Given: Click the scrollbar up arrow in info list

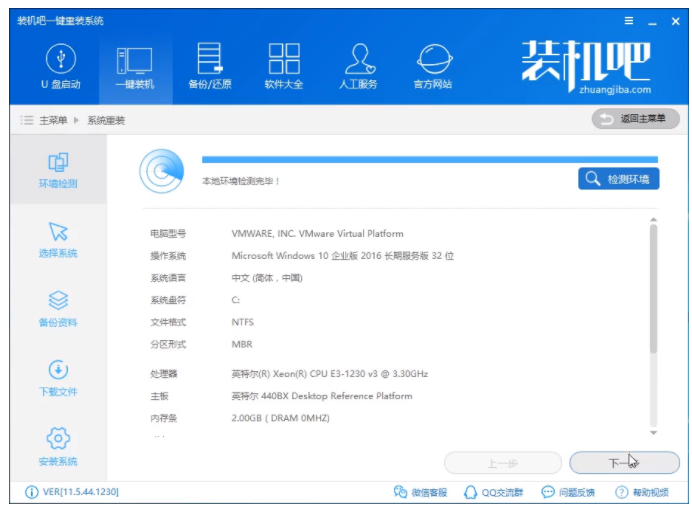Looking at the screenshot, I should click(x=654, y=219).
